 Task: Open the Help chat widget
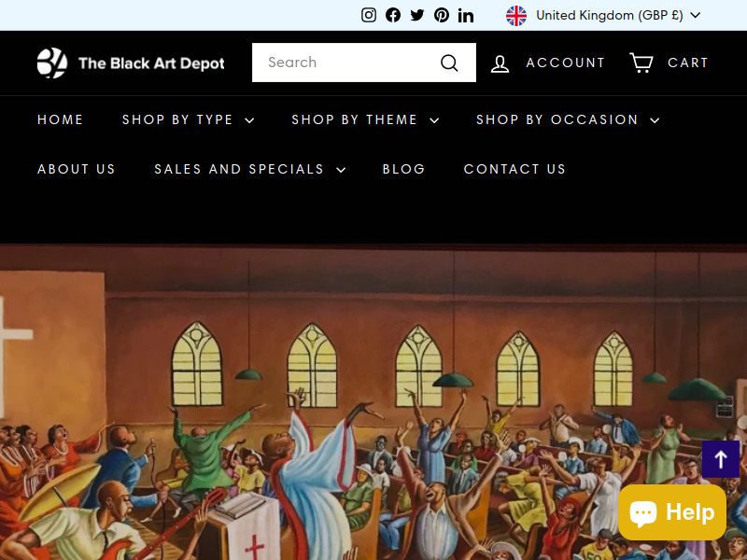pyautogui.click(x=672, y=512)
